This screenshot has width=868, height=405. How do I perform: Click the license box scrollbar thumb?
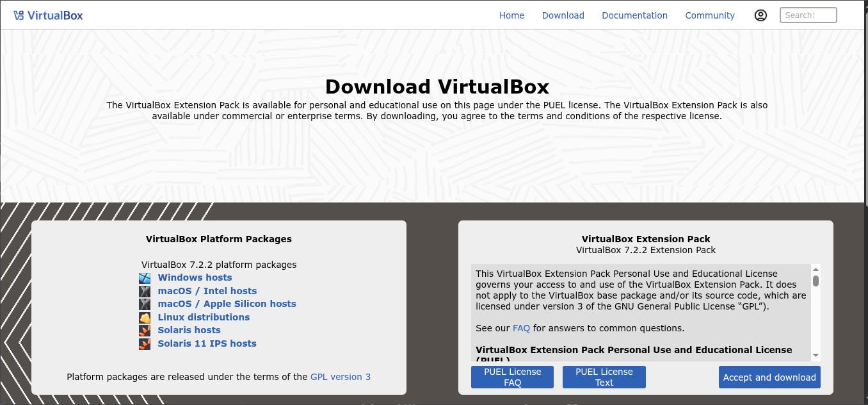click(816, 281)
